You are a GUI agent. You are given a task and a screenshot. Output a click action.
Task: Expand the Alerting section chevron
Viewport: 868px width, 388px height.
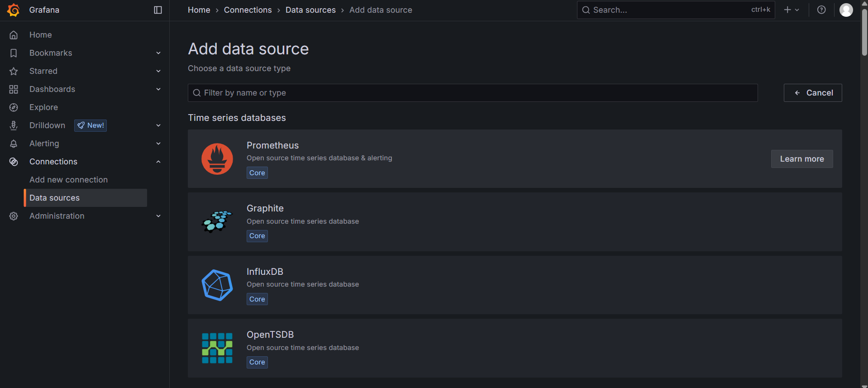[158, 144]
